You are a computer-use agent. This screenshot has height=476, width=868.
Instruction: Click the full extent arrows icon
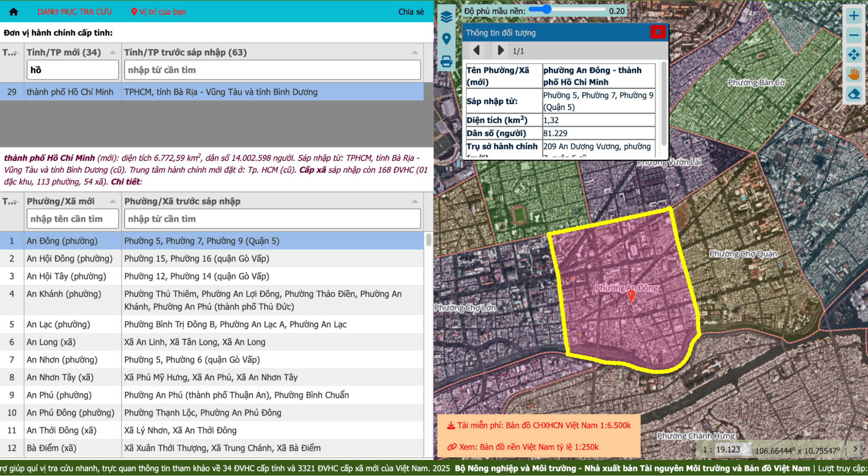(854, 55)
